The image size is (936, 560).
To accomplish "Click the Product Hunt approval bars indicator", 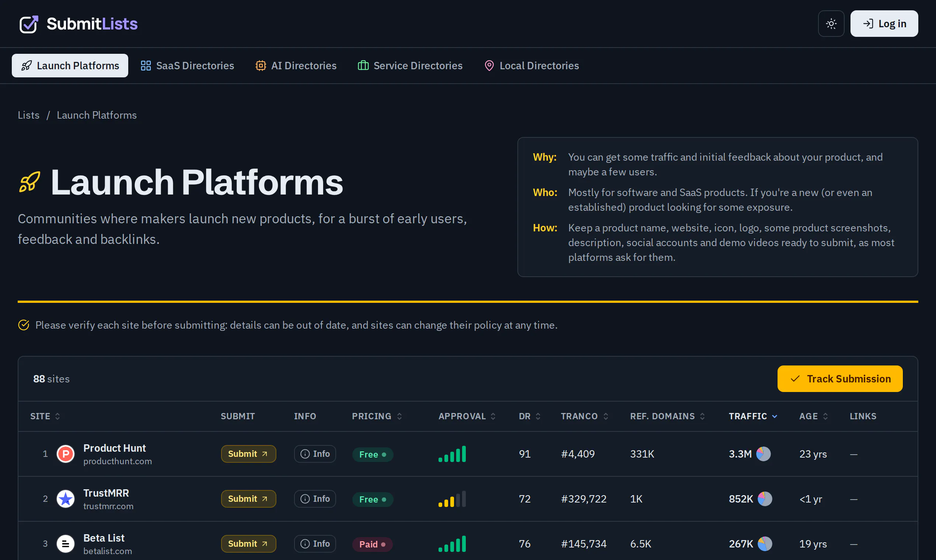I will pyautogui.click(x=452, y=454).
